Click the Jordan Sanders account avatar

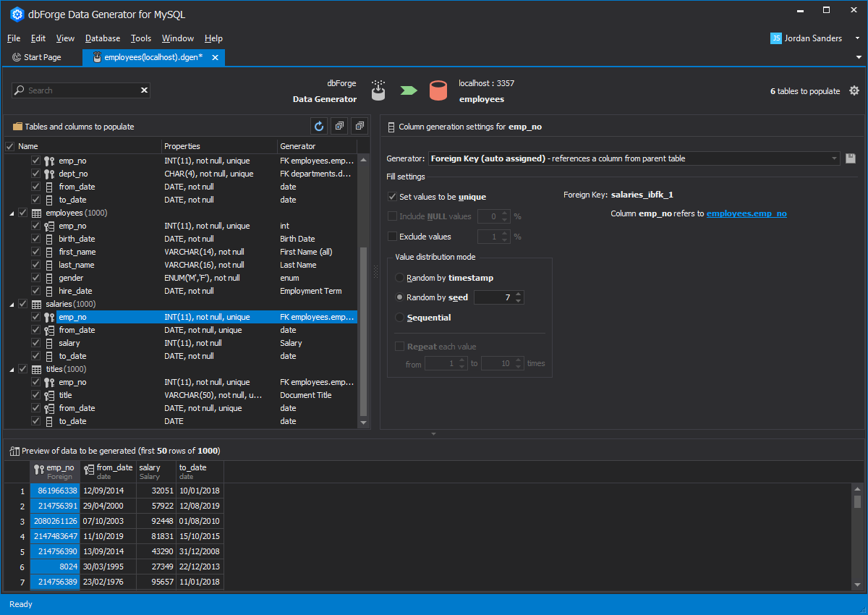click(775, 38)
